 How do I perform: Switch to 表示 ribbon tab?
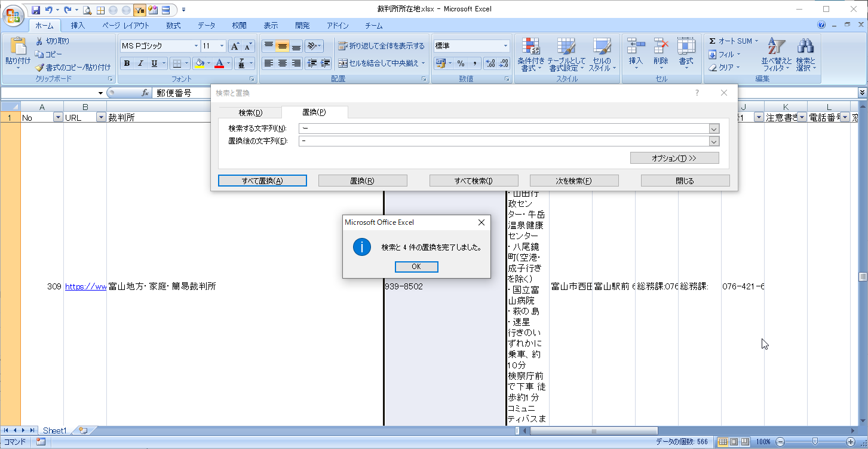tap(271, 26)
